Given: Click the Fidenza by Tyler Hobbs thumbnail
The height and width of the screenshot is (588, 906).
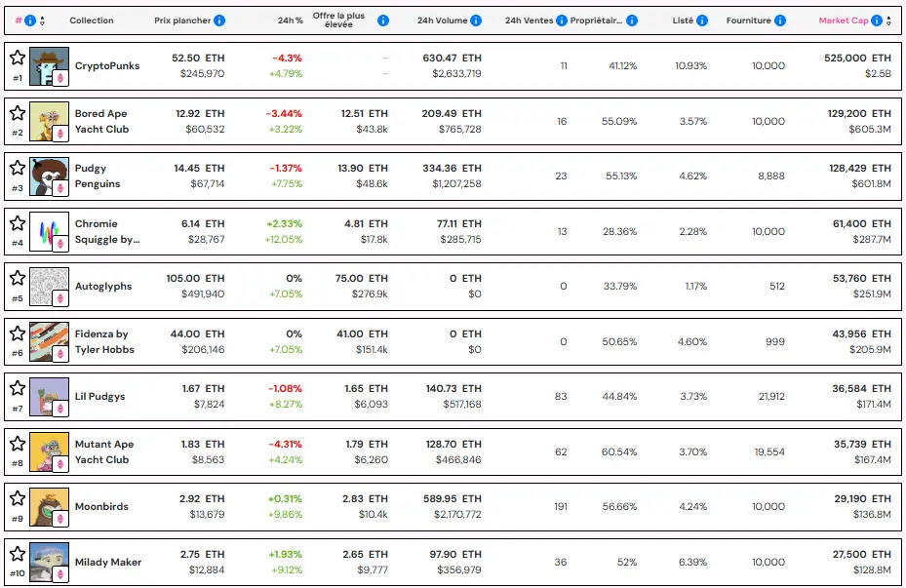Looking at the screenshot, I should 48,340.
